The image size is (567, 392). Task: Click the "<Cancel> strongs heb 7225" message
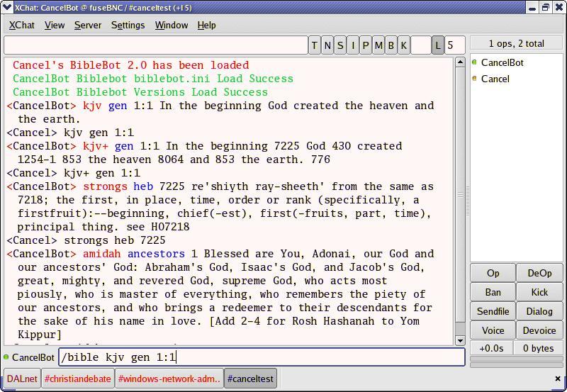click(86, 240)
